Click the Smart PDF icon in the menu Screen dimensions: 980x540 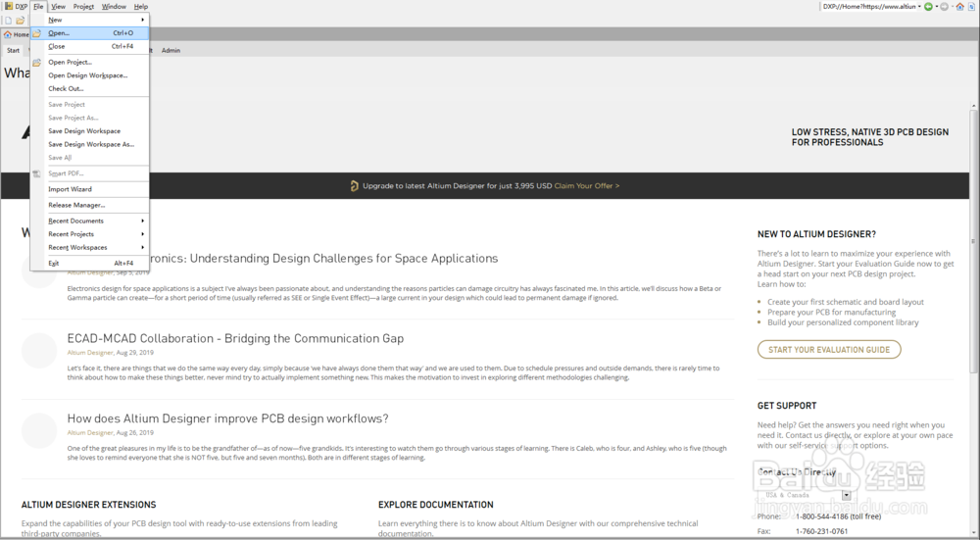(37, 173)
